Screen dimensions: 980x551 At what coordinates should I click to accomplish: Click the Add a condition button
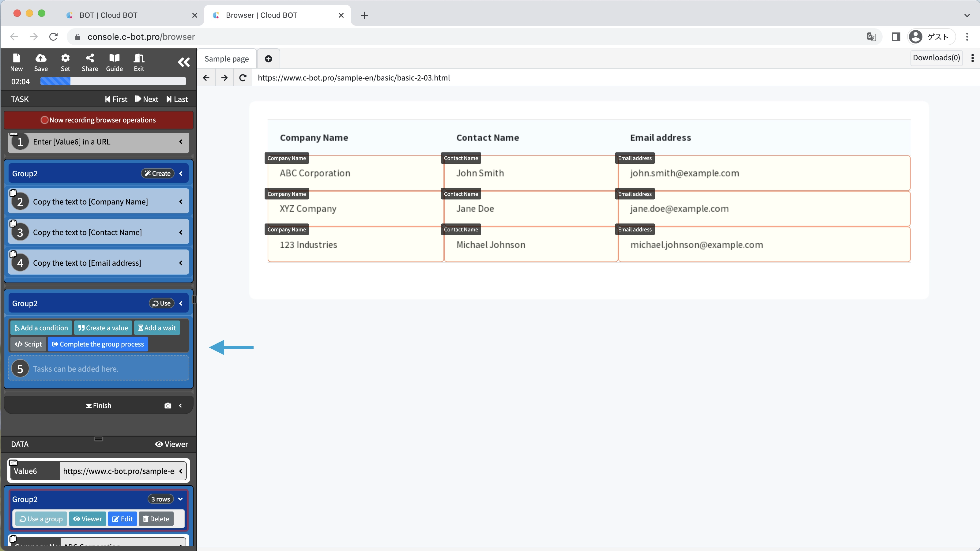[x=41, y=328]
